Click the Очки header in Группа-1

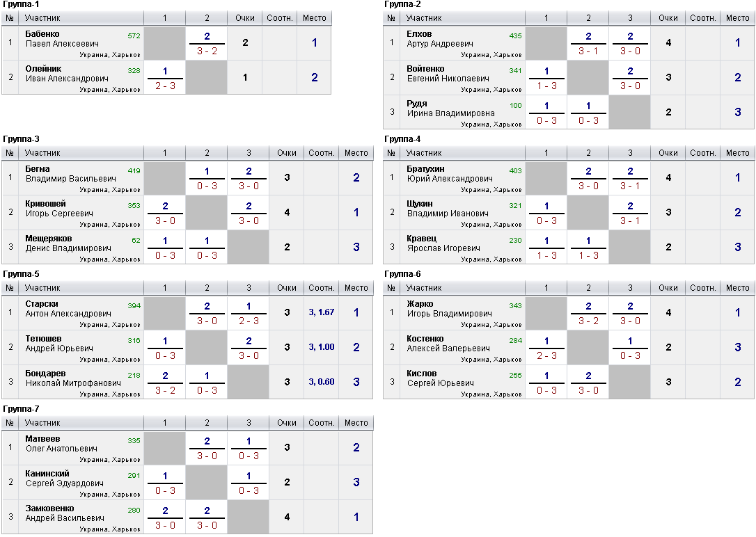click(245, 18)
